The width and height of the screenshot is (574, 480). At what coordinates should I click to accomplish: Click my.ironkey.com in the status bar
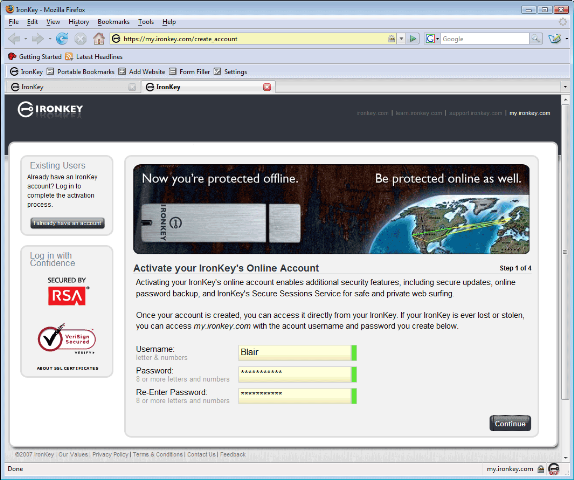coord(510,469)
